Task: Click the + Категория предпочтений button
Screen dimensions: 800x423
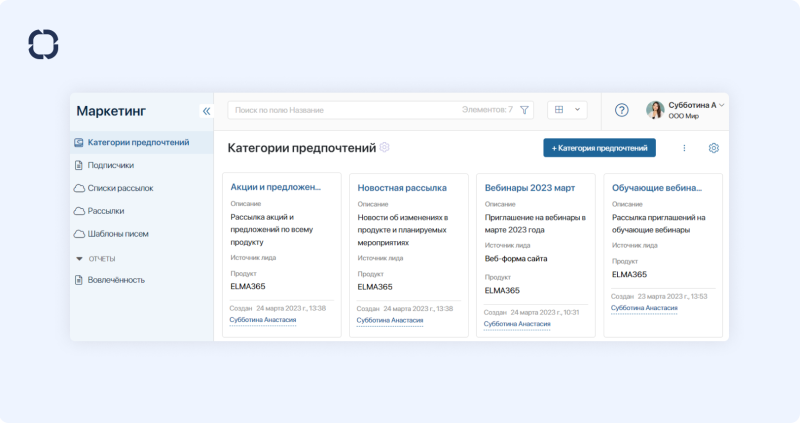Action: (x=599, y=148)
